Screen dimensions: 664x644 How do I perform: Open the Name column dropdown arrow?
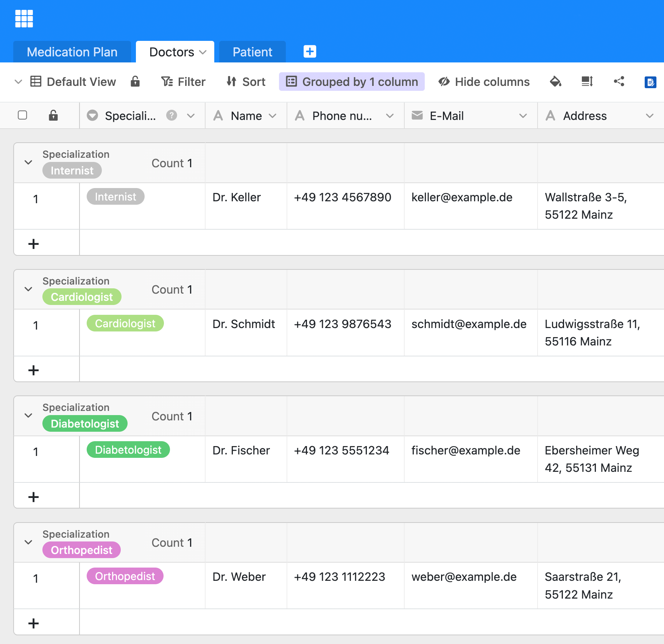[x=273, y=116]
